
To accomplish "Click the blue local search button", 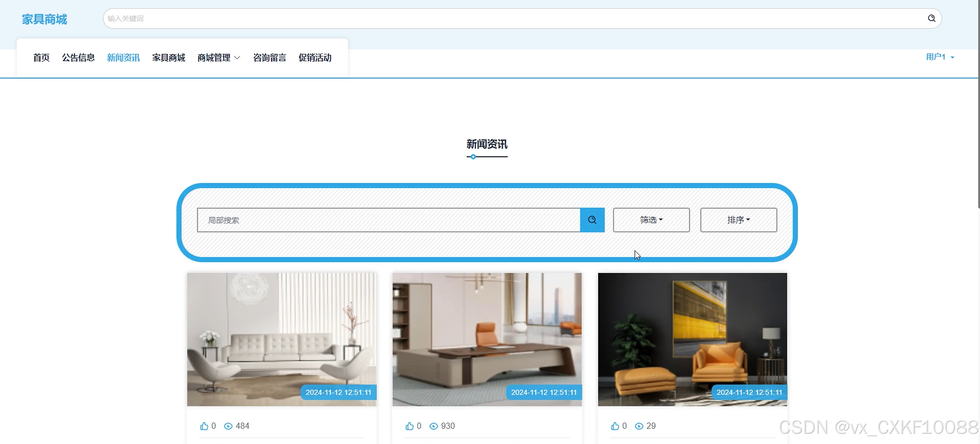I will click(x=592, y=220).
